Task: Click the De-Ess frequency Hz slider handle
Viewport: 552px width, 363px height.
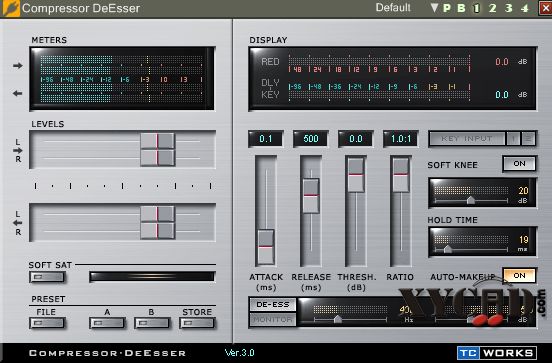Action: 338,319
